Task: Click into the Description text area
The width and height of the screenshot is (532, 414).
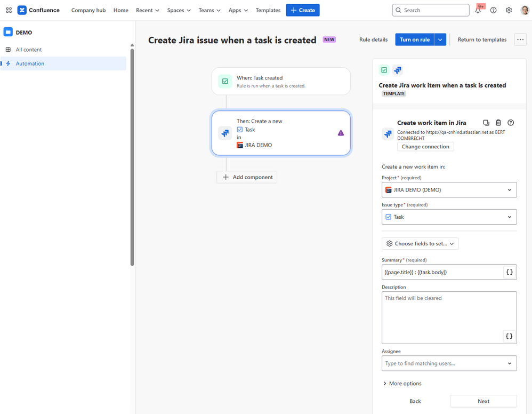Action: 449,317
